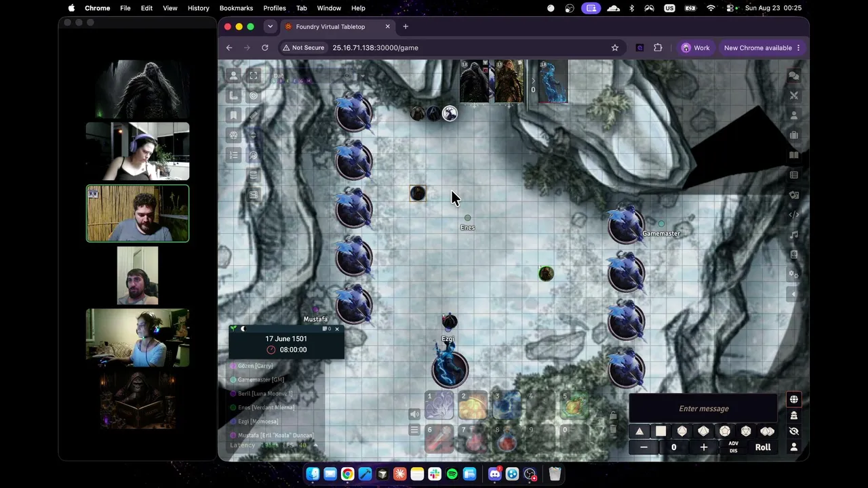Click the 08:00:00 clock time
The width and height of the screenshot is (868, 488).
pyautogui.click(x=293, y=350)
